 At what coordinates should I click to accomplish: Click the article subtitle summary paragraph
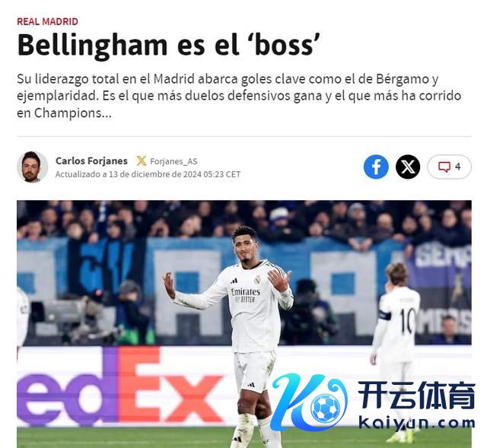[239, 96]
